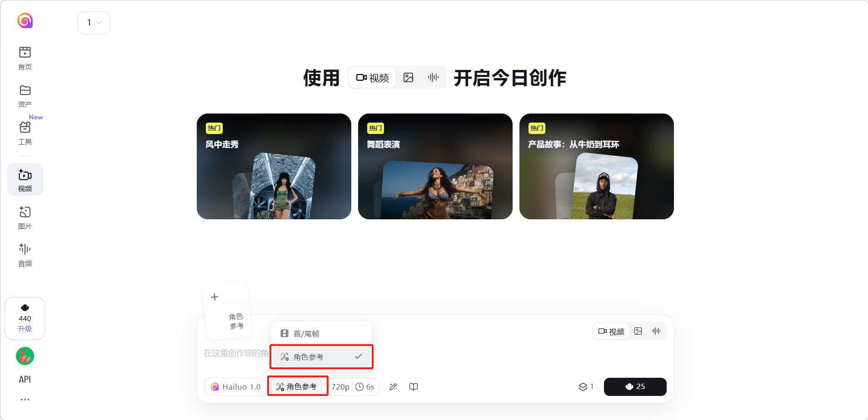Click the generate button showing 25 credits
The width and height of the screenshot is (868, 420).
pyautogui.click(x=635, y=387)
